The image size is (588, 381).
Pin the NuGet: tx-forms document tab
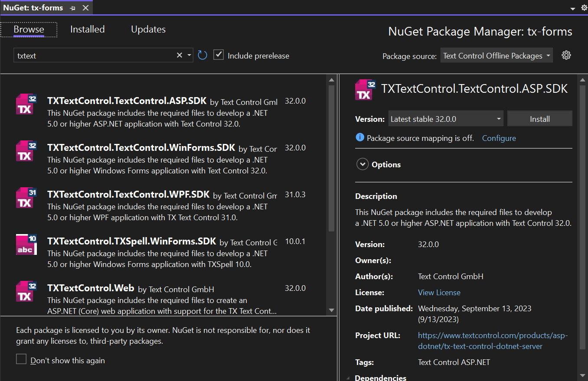tap(72, 8)
